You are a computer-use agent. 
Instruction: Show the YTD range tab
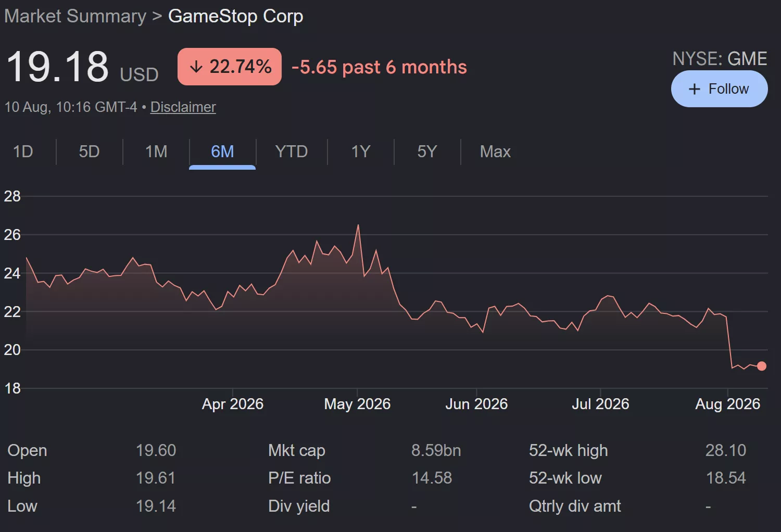[292, 151]
